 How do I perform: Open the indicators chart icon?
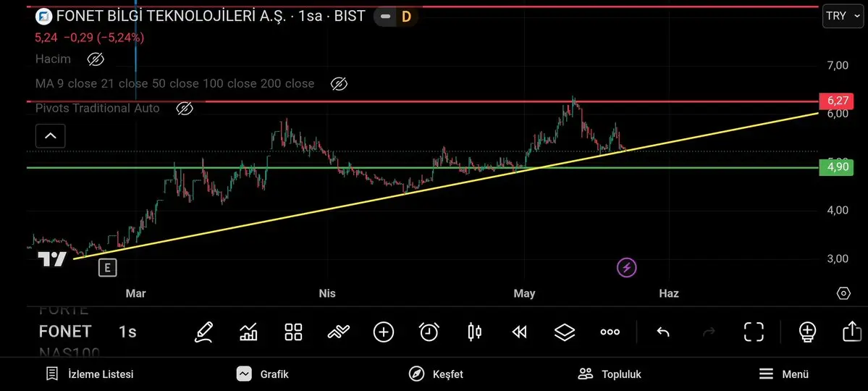pyautogui.click(x=248, y=332)
